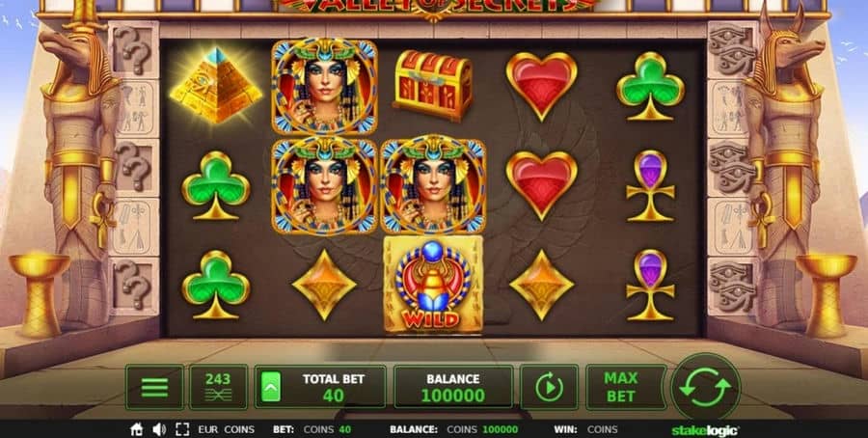The width and height of the screenshot is (868, 438).
Task: Click the scarab WILD symbol
Action: pyautogui.click(x=433, y=286)
